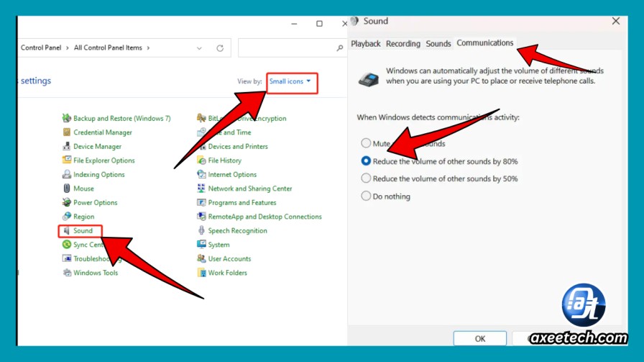Click the File History icon
Viewport: 644px width, 362px height.
(x=201, y=160)
